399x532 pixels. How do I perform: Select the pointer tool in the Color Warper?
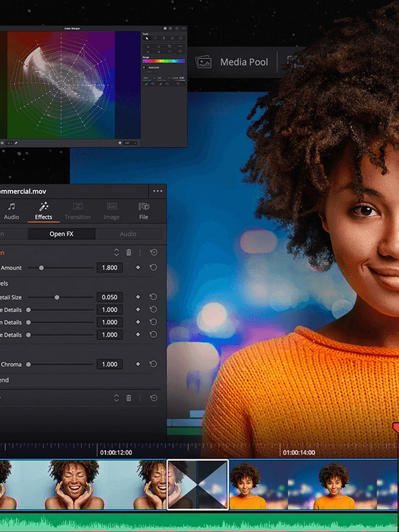click(147, 38)
